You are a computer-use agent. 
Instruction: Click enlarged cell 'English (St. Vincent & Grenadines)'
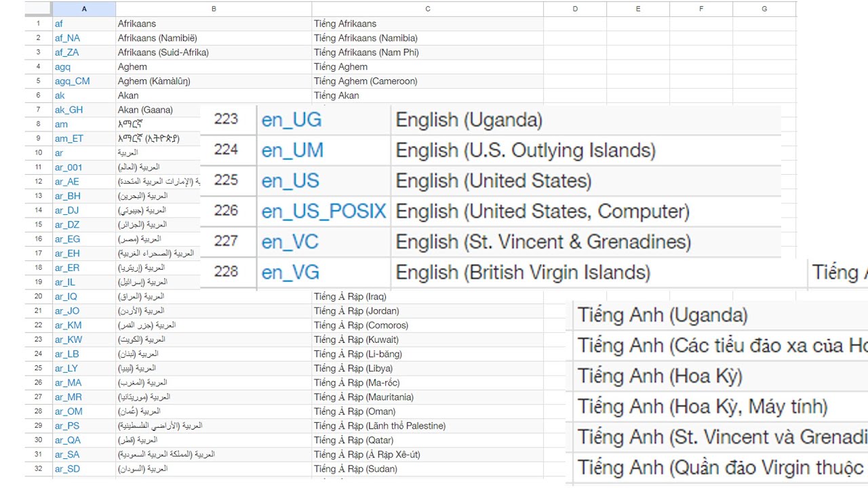pyautogui.click(x=586, y=242)
